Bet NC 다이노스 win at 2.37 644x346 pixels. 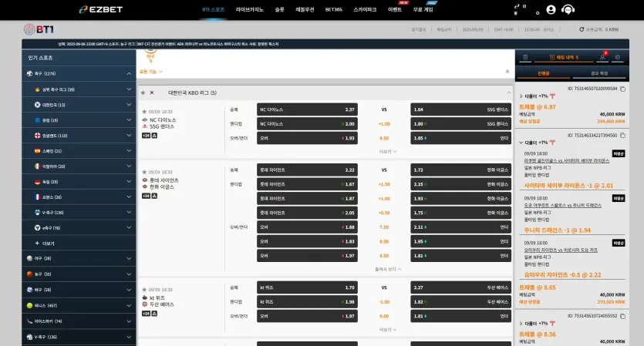coord(307,109)
